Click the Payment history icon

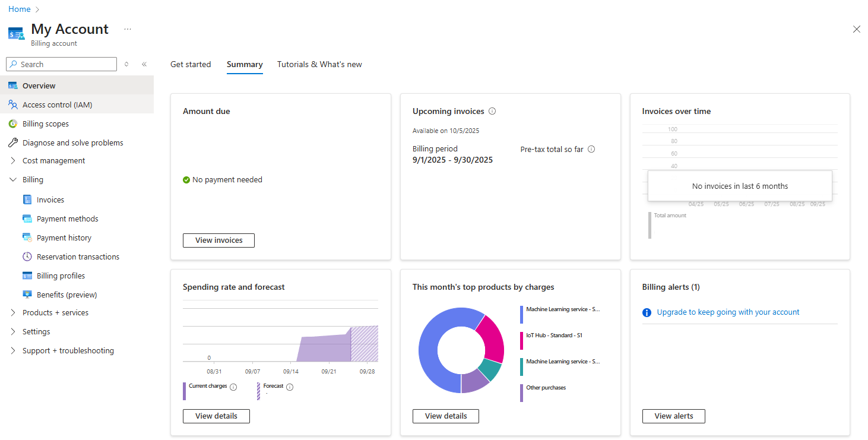click(27, 238)
